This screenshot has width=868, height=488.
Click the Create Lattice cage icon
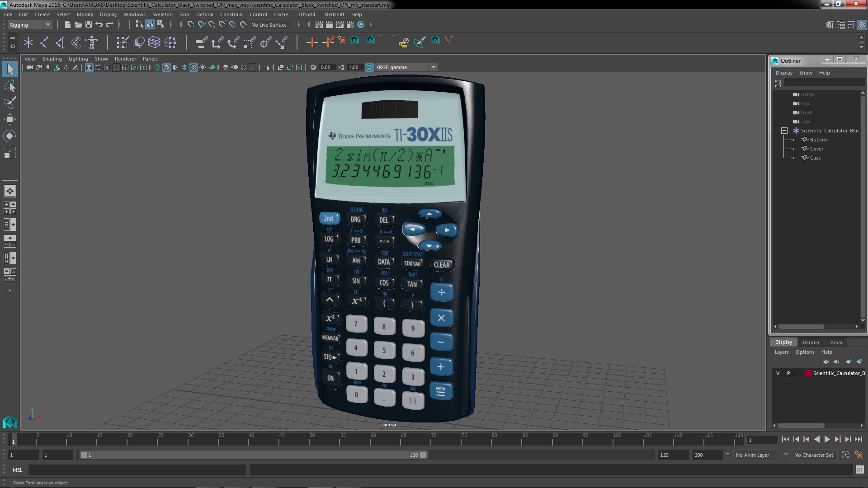(x=154, y=43)
